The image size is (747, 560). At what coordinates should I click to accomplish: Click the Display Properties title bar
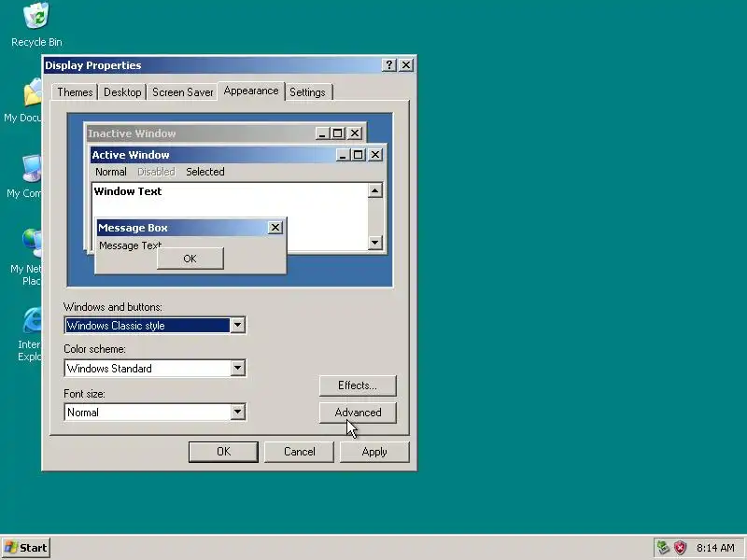pyautogui.click(x=212, y=65)
